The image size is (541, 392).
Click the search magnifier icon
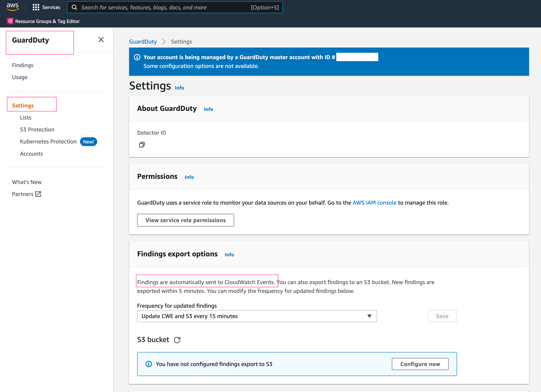74,7
